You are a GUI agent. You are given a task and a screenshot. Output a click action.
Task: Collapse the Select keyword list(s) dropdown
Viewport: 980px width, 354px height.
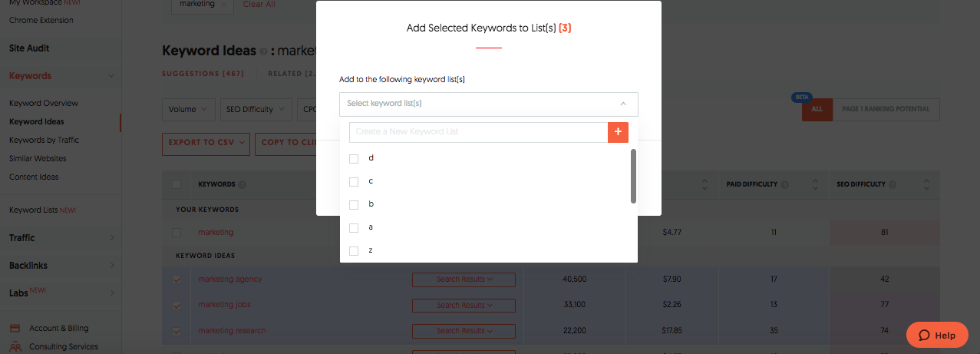pos(623,104)
